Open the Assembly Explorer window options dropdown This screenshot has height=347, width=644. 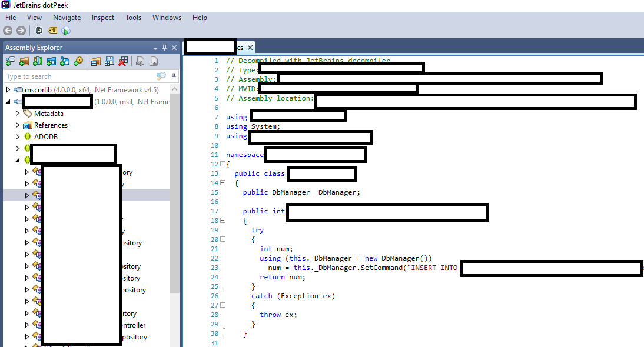(155, 48)
